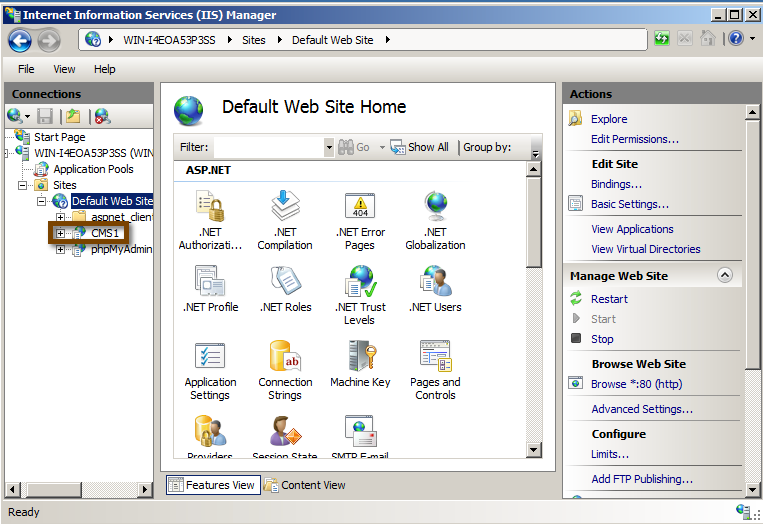This screenshot has height=524, width=763.
Task: Click the Help question mark icon
Action: 736,38
